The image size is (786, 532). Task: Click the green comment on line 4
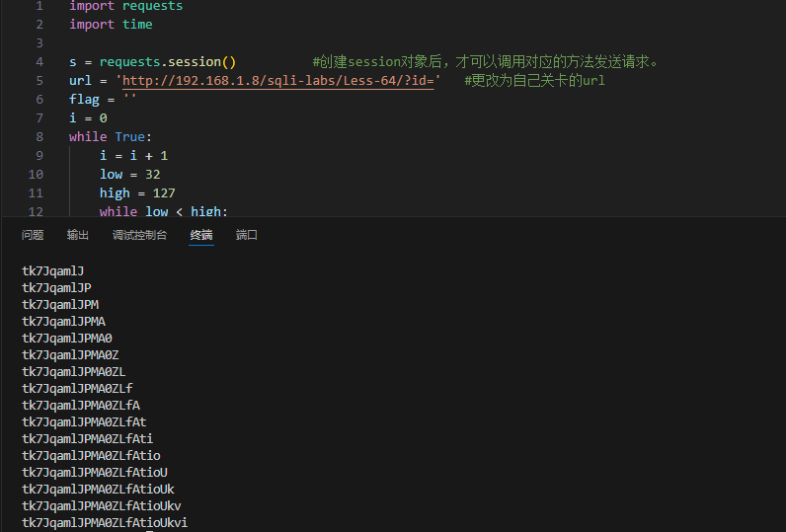click(485, 62)
